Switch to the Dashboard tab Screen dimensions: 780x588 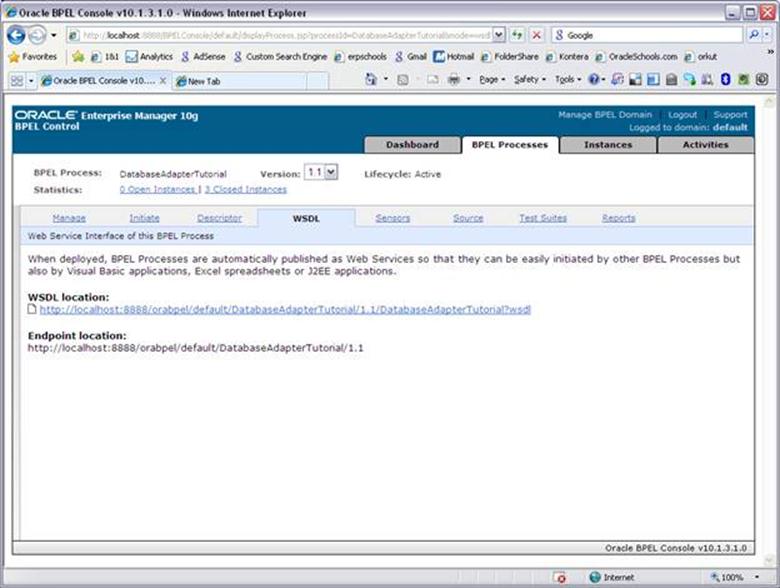412,145
